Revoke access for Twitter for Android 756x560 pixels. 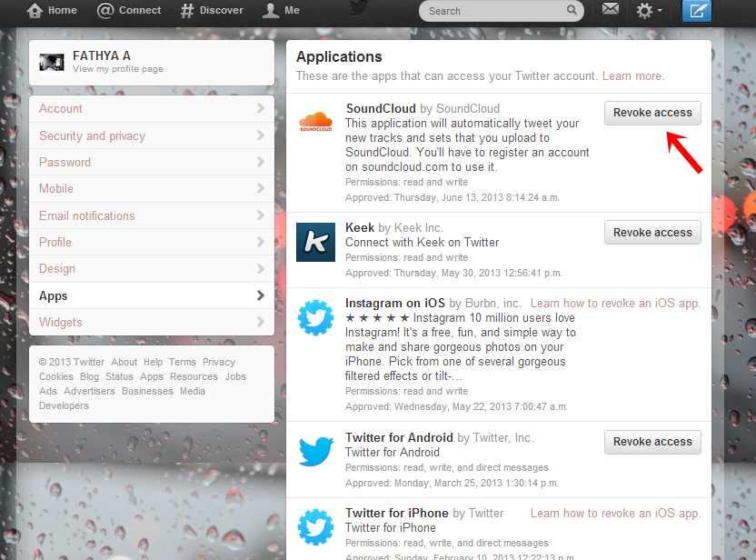652,442
